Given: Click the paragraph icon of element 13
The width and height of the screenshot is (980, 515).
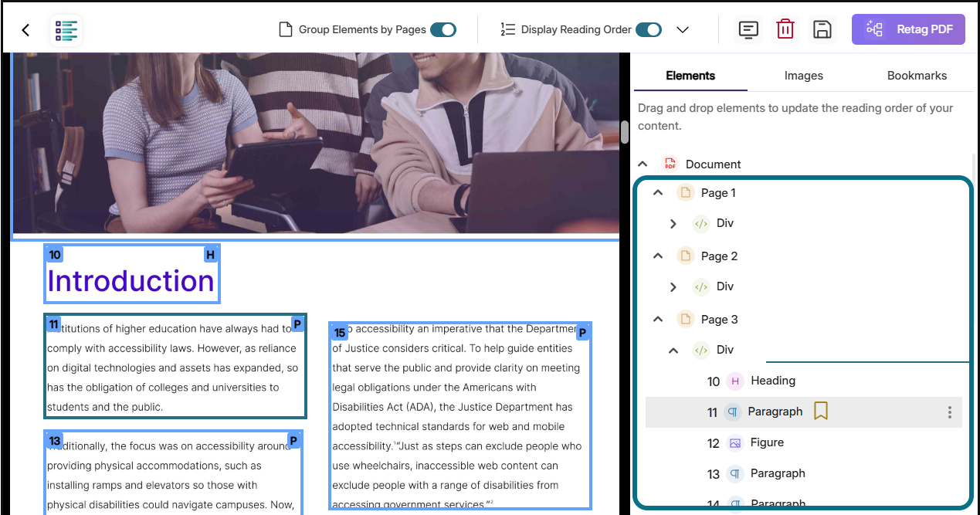Looking at the screenshot, I should tap(735, 474).
